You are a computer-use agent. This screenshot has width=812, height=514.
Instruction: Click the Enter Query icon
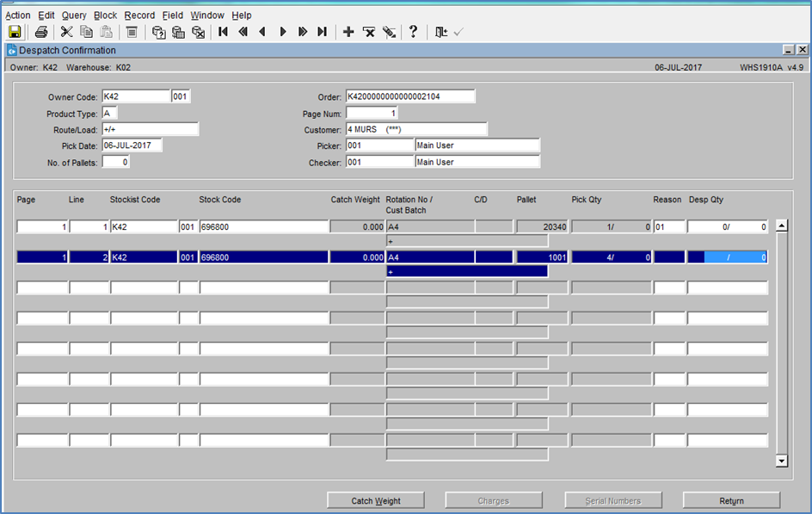pyautogui.click(x=158, y=32)
